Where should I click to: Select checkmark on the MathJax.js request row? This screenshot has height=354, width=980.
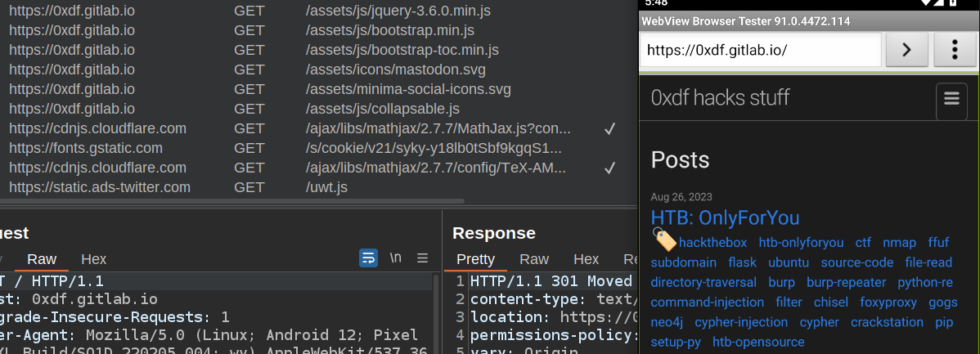point(609,128)
